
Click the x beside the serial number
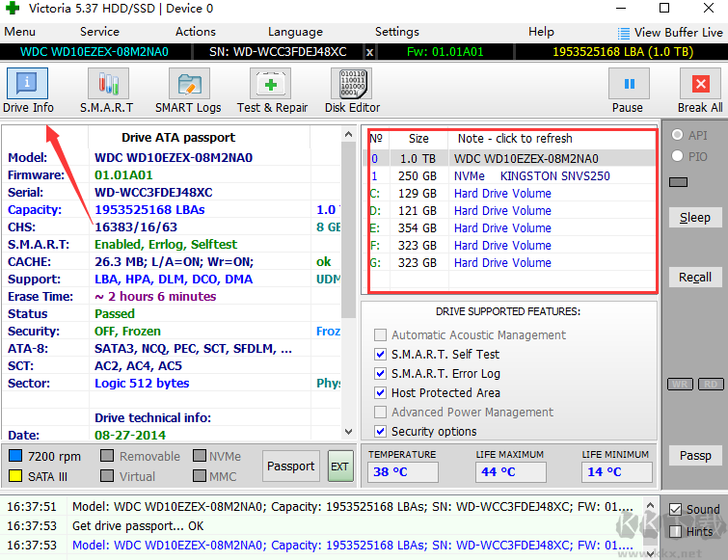(370, 51)
